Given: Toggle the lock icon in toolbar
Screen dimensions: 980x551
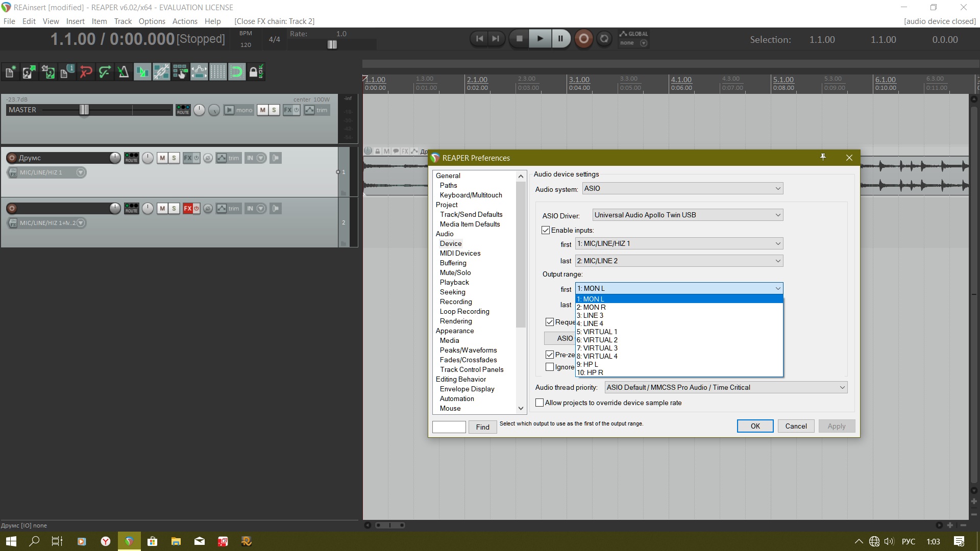Looking at the screenshot, I should pos(256,72).
